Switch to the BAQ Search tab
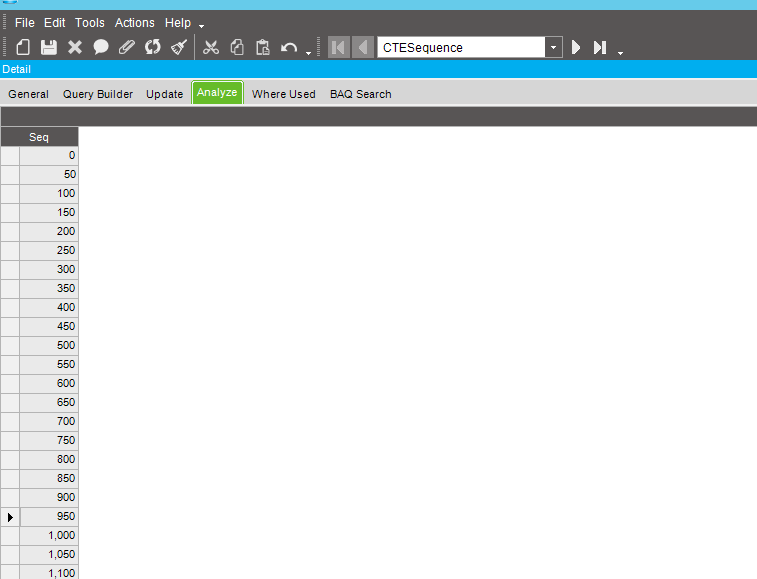This screenshot has height=579, width=757. [x=361, y=94]
